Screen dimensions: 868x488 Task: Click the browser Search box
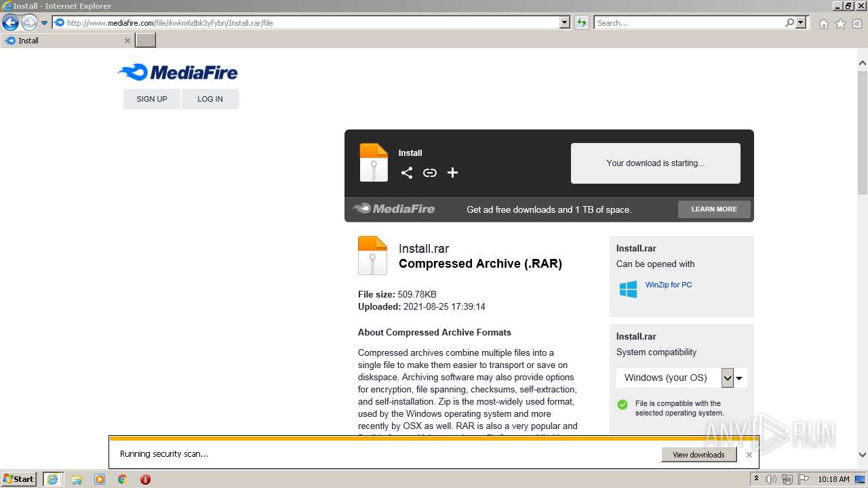689,22
